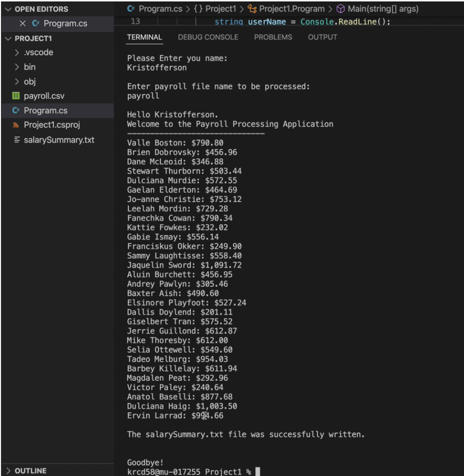Expand the bin folder chevron
Viewport: 464px width, 476px height.
(x=17, y=67)
